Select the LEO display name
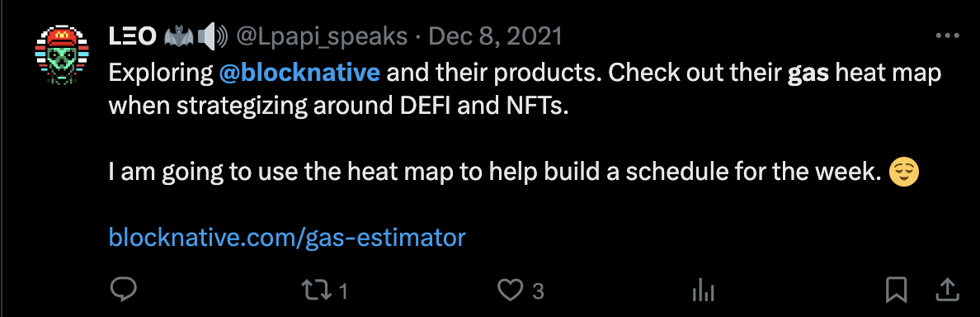The height and width of the screenshot is (317, 980). [x=132, y=37]
